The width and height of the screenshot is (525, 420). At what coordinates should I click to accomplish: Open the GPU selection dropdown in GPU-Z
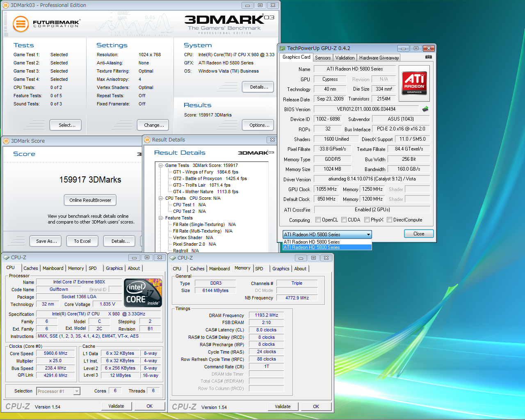pyautogui.click(x=368, y=235)
